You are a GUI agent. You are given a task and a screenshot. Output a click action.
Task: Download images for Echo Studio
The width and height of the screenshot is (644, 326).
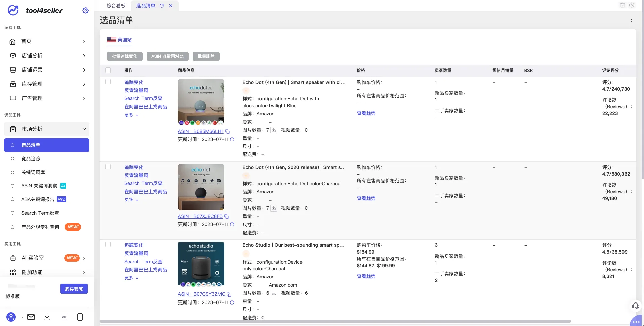click(x=274, y=293)
